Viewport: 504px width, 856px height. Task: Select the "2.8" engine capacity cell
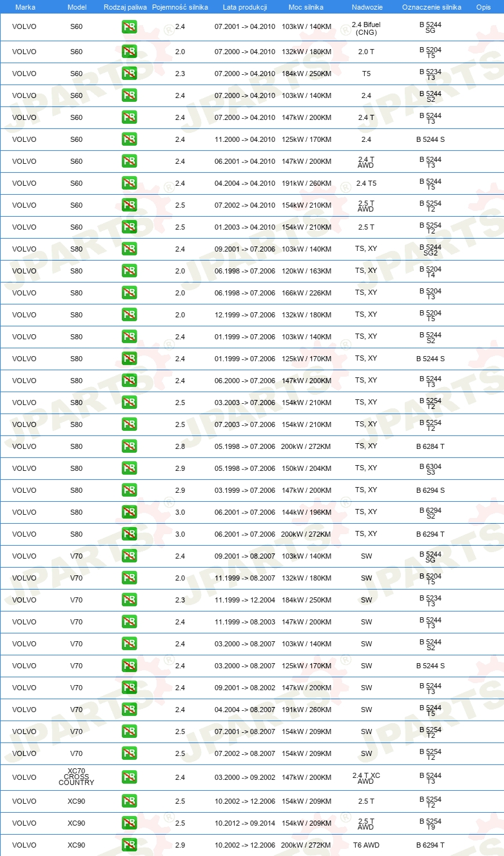180,446
